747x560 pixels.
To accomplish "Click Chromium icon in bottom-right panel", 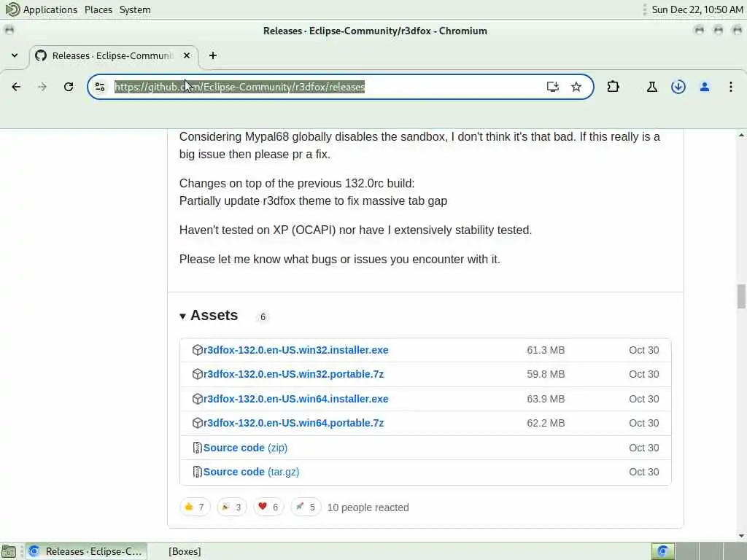I will tap(662, 551).
